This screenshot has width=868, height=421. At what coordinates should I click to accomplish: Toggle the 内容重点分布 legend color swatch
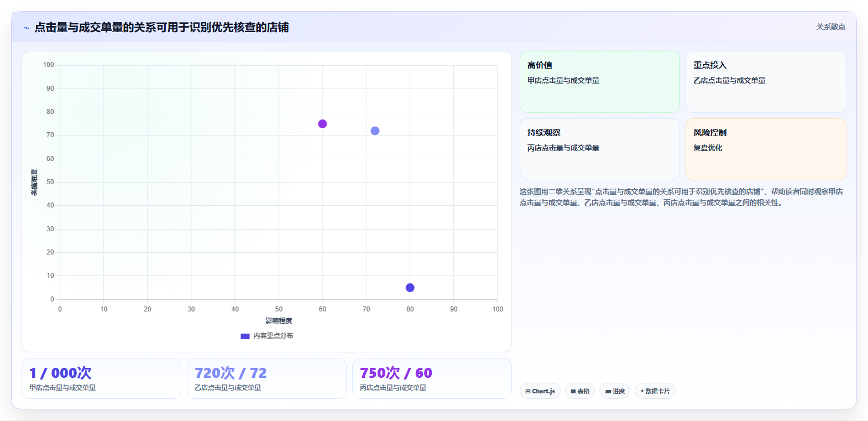245,336
